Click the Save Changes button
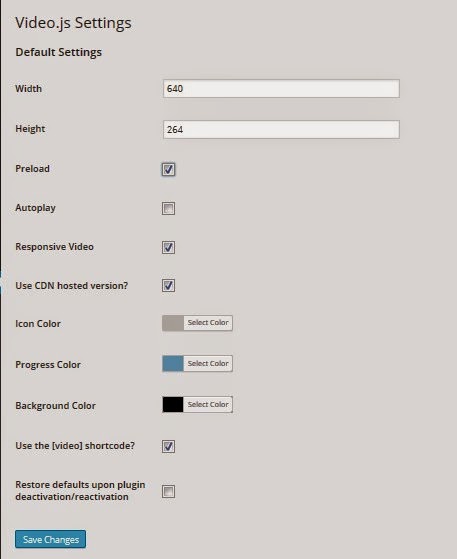The height and width of the screenshot is (559, 457). point(51,539)
